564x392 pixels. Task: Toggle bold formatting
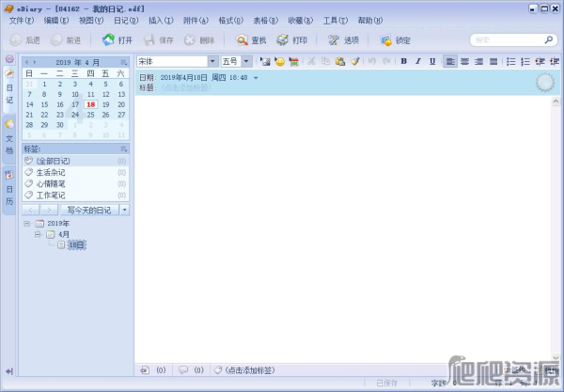pos(404,61)
